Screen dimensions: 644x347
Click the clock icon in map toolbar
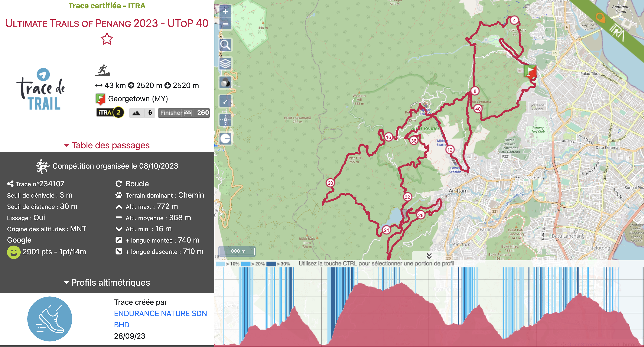coord(225,139)
